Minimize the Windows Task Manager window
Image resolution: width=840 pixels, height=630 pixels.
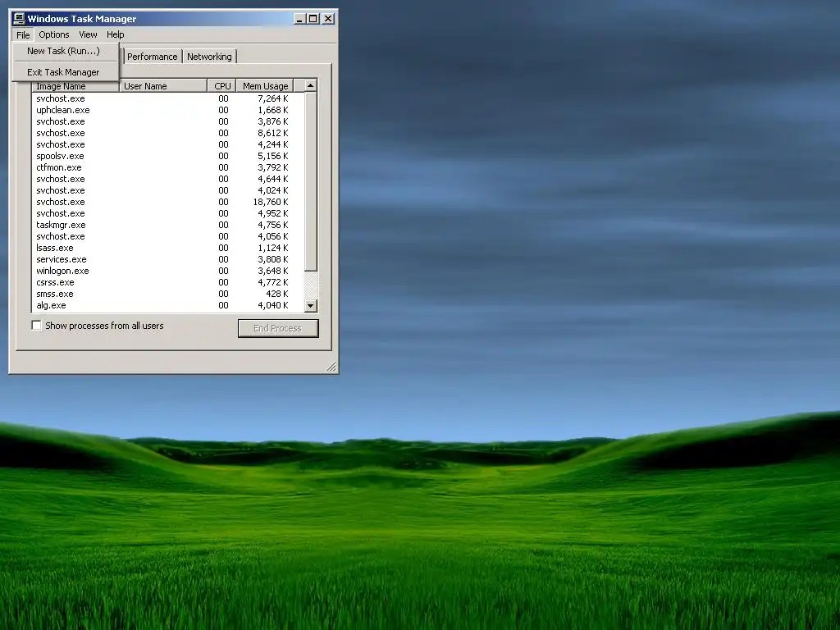299,19
